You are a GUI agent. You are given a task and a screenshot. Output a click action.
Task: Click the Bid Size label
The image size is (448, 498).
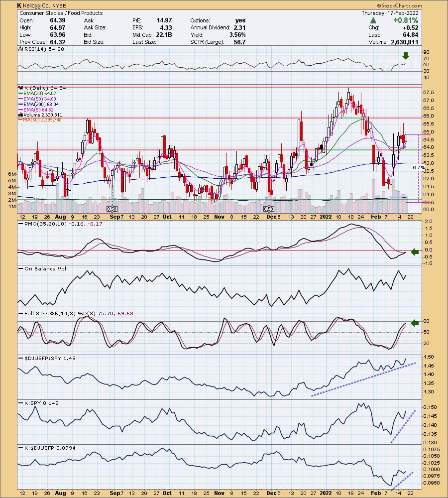coord(94,42)
